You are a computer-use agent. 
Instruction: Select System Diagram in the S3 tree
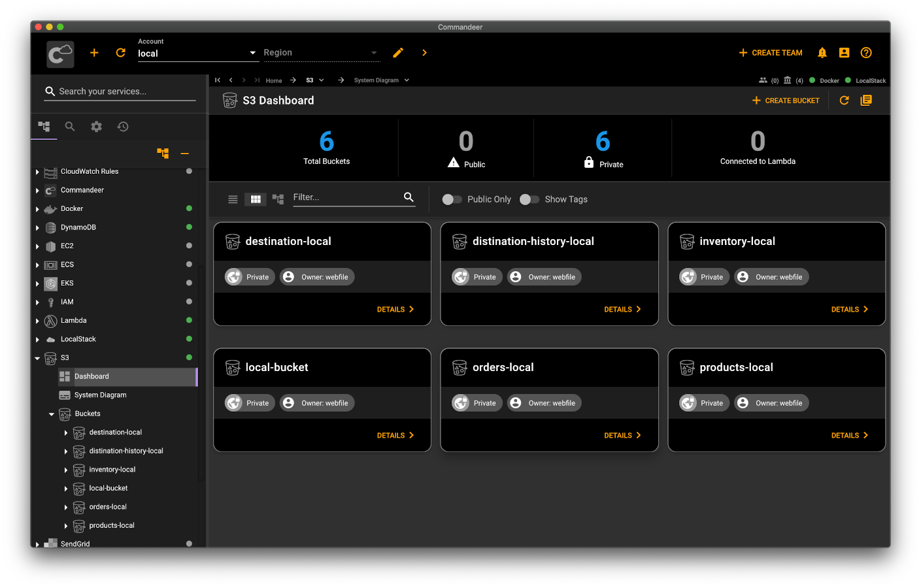pyautogui.click(x=100, y=395)
